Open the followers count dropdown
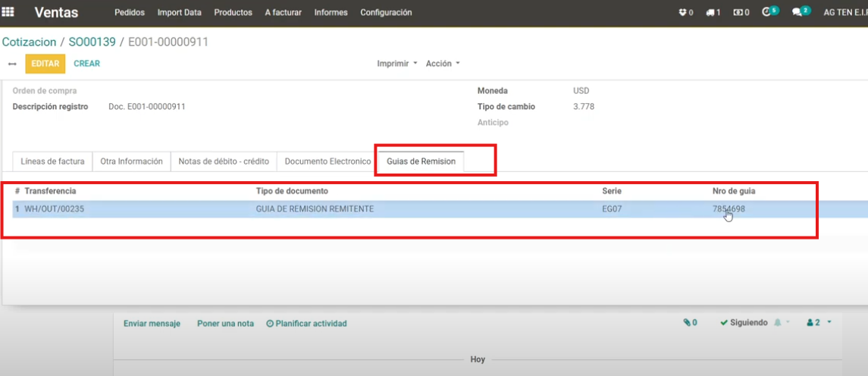 click(819, 323)
